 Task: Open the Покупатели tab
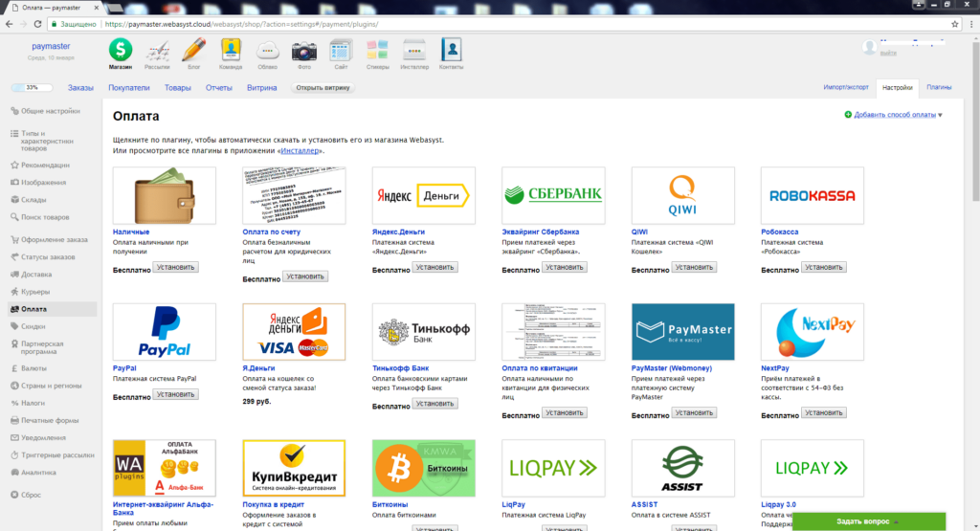(129, 87)
